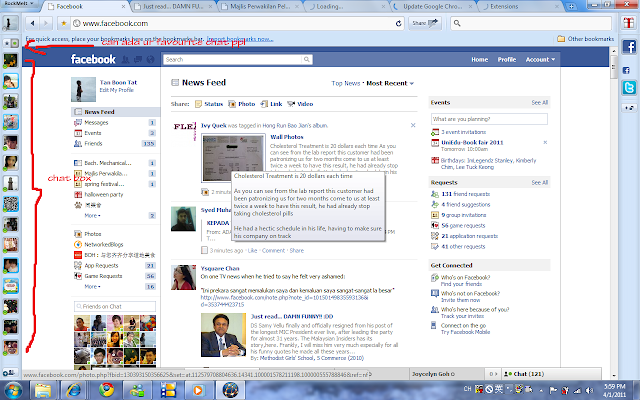Click the user profile picture at top of left edge

[10, 23]
